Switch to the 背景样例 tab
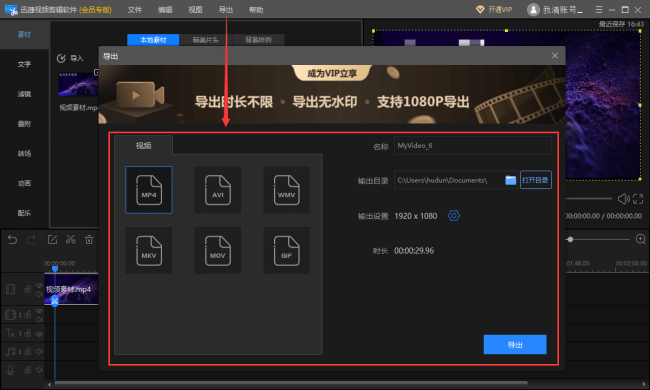 258,40
